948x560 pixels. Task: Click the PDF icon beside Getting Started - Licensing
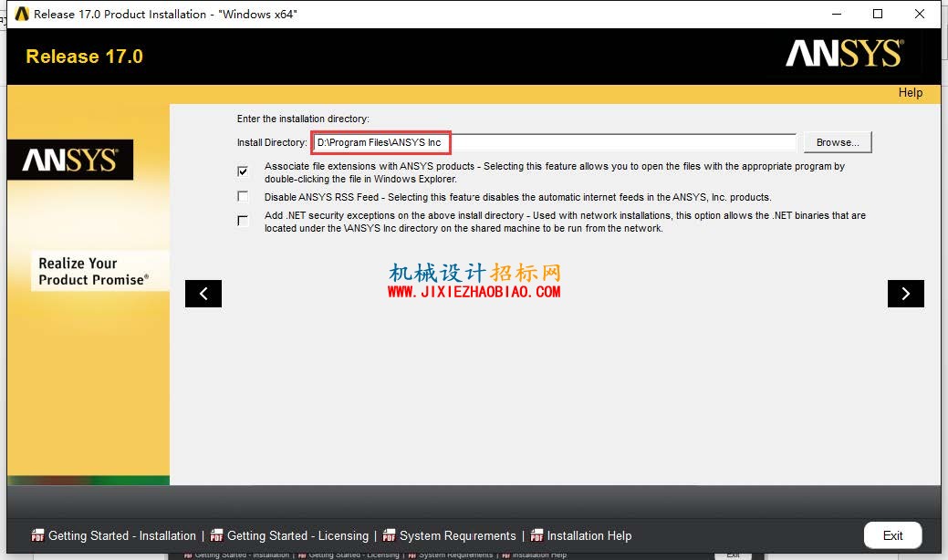(216, 536)
